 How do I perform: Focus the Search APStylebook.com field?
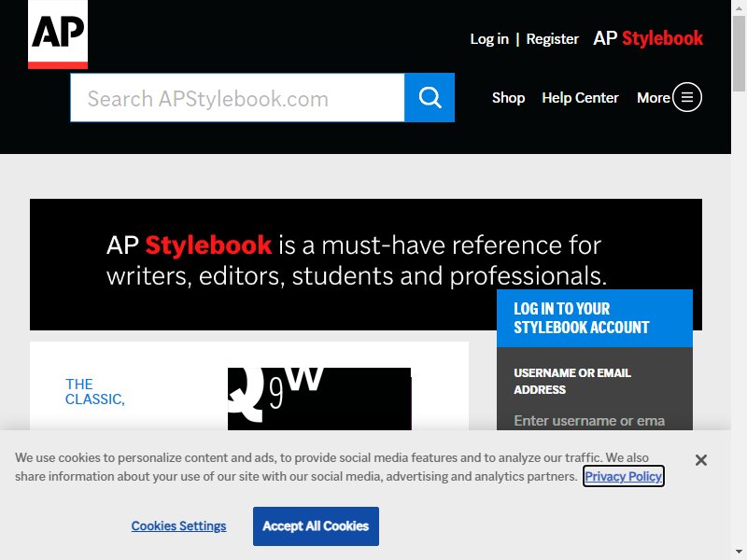pos(237,98)
